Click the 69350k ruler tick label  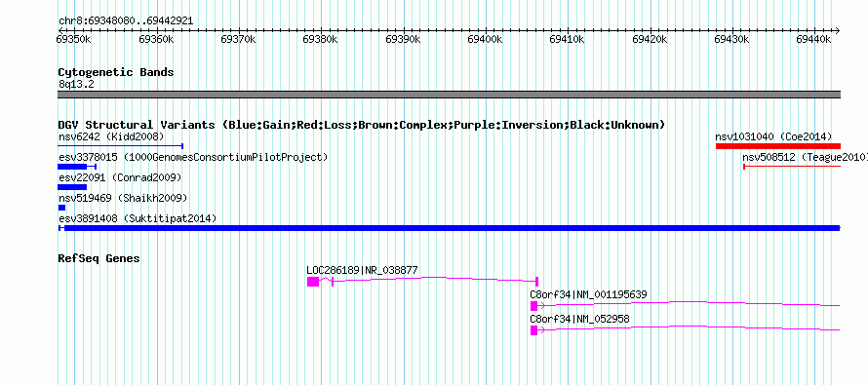pos(74,39)
